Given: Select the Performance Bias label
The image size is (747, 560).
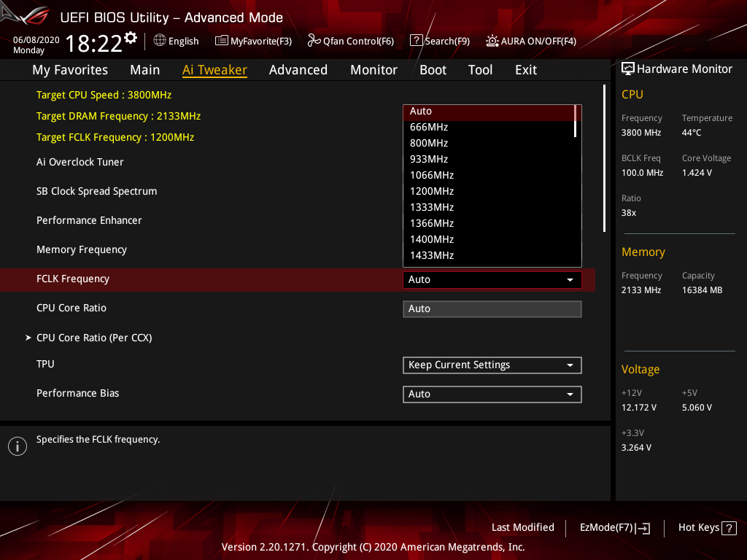Looking at the screenshot, I should point(77,393).
